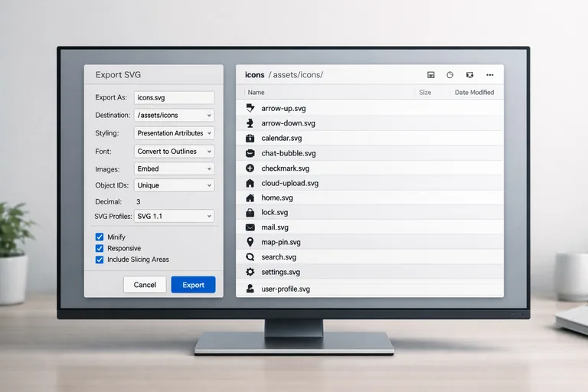The image size is (588, 392).
Task: Select the chat-bubble.svg file name
Action: click(x=289, y=153)
